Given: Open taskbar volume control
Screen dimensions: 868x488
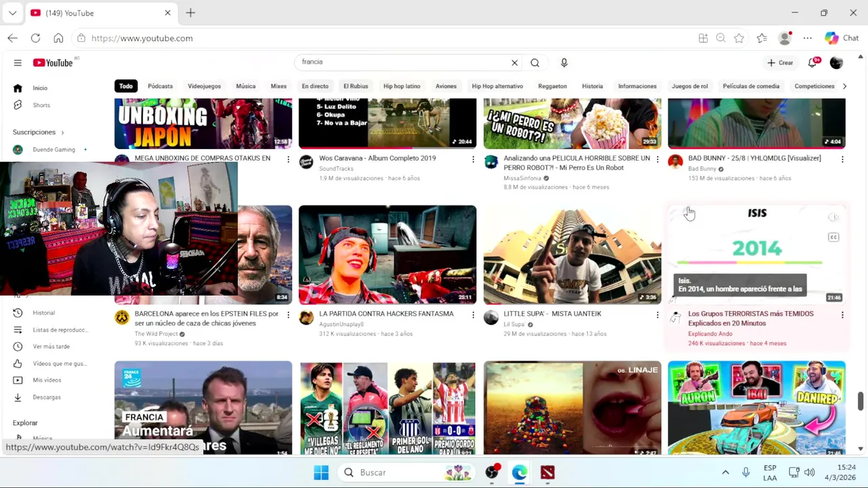Looking at the screenshot, I should coord(809,472).
